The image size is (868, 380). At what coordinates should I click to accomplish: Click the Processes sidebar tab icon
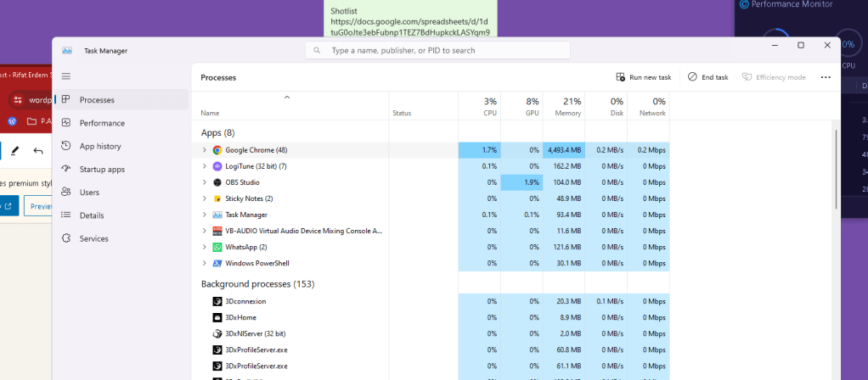pos(66,99)
